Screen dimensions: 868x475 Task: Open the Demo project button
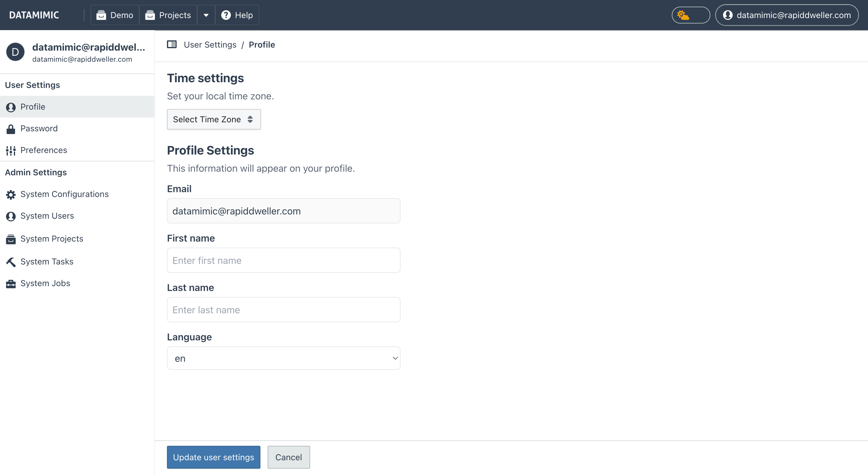115,15
